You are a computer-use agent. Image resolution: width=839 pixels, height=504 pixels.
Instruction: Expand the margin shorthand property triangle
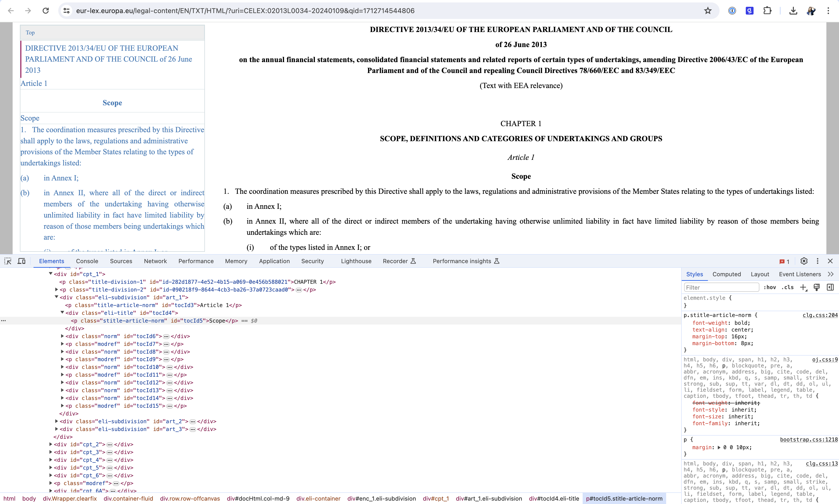click(x=719, y=448)
